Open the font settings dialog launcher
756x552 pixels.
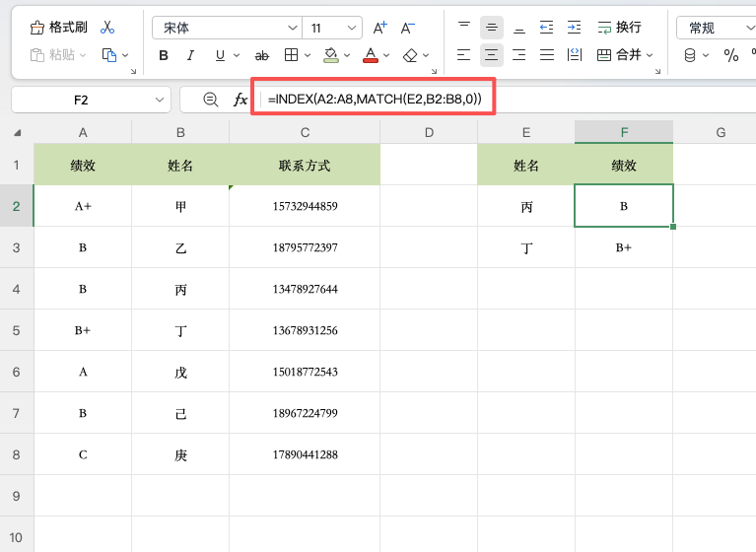click(x=434, y=71)
